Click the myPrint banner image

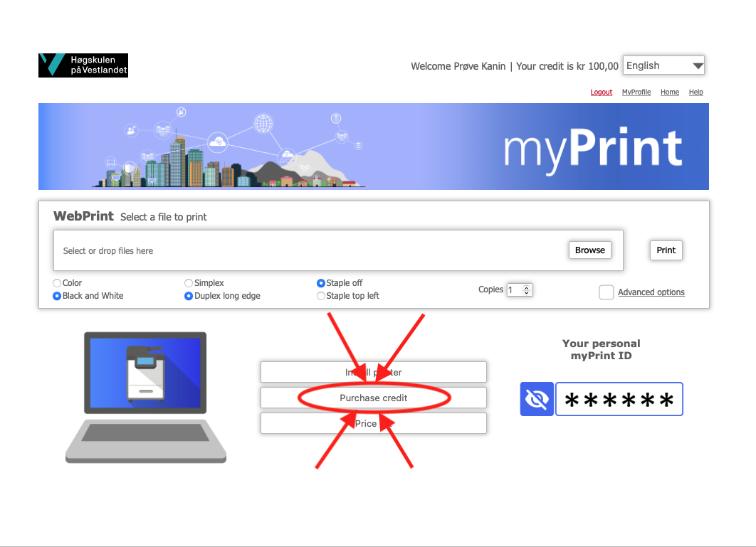(374, 147)
